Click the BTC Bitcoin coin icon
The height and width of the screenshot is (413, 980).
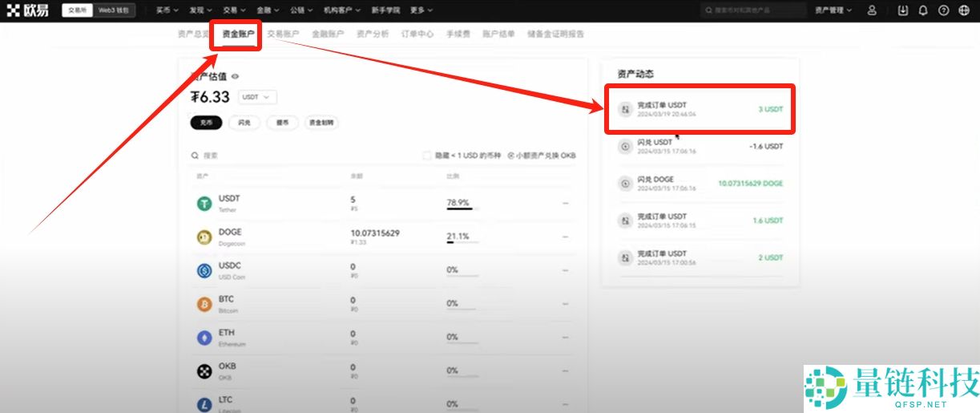tap(204, 305)
